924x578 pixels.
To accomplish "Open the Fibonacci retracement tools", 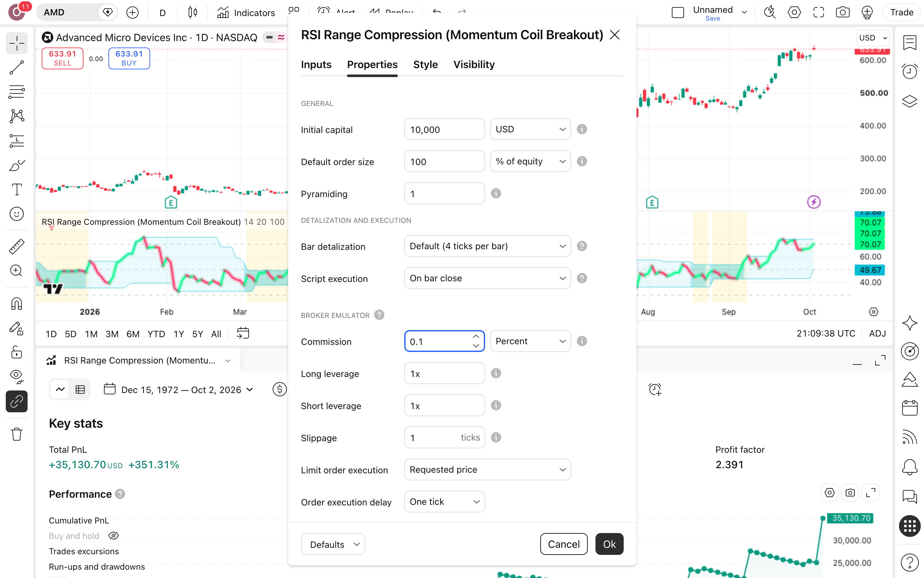I will tap(17, 92).
